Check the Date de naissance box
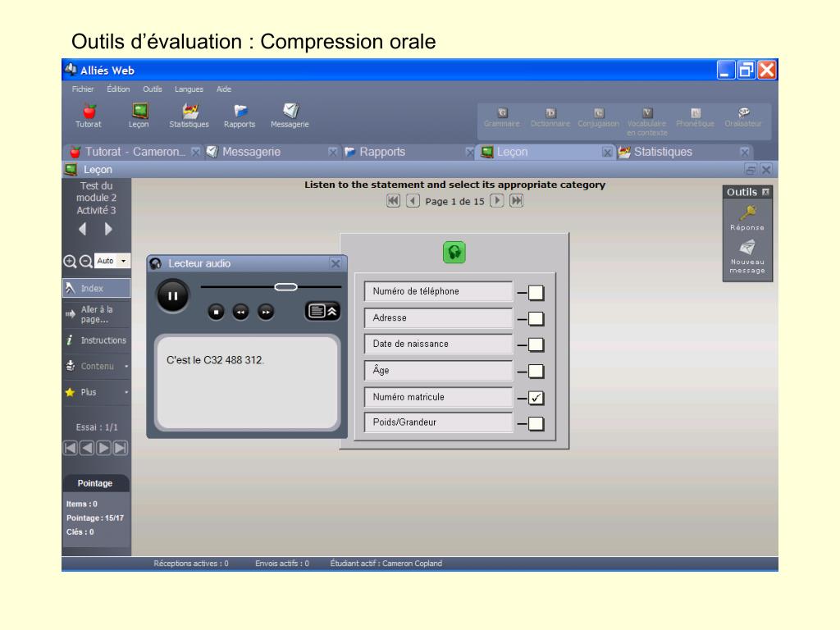The height and width of the screenshot is (630, 840). point(536,345)
